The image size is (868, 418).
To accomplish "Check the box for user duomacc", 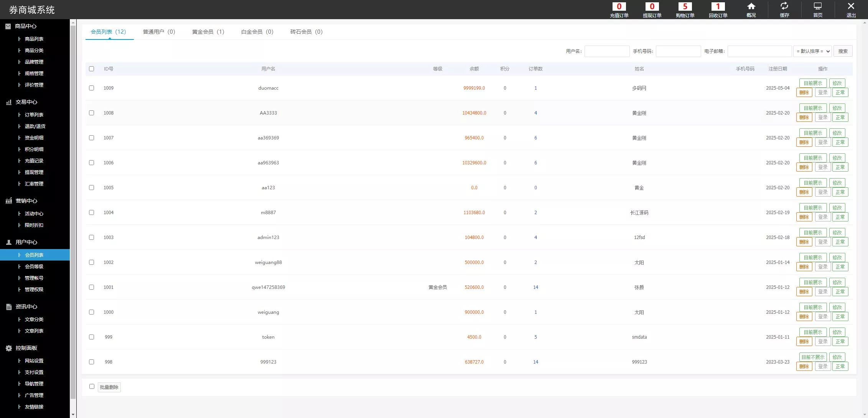I will click(91, 88).
